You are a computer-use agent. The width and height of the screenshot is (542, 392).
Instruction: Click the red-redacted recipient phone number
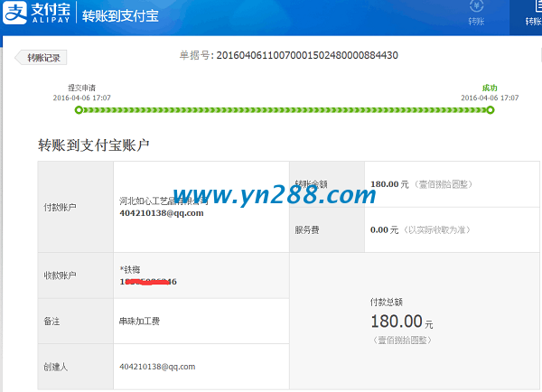coord(148,282)
